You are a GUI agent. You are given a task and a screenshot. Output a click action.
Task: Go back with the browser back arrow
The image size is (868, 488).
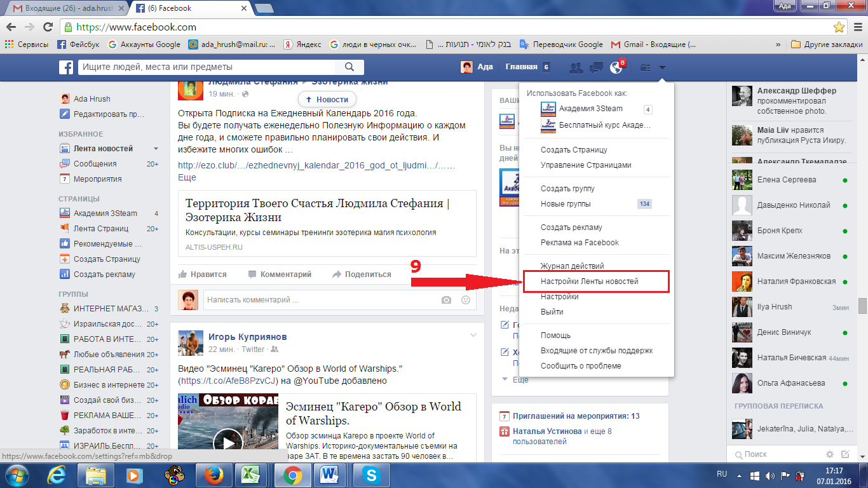pyautogui.click(x=11, y=27)
